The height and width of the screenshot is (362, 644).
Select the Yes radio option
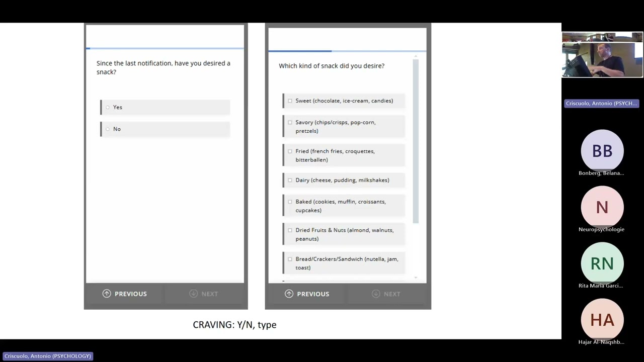pos(165,107)
